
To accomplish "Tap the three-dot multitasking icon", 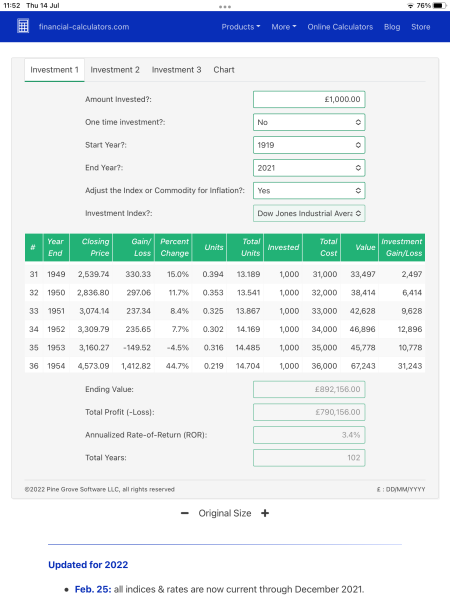I will click(225, 7).
